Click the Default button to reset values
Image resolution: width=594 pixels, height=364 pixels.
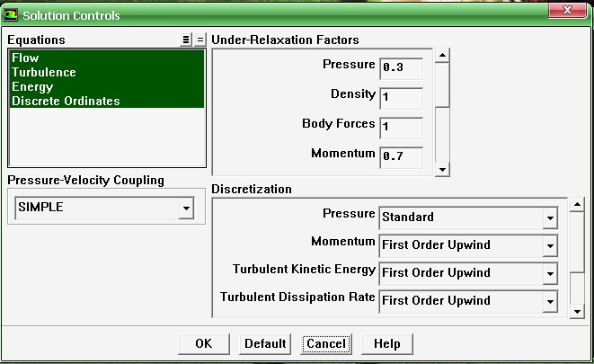tap(265, 343)
